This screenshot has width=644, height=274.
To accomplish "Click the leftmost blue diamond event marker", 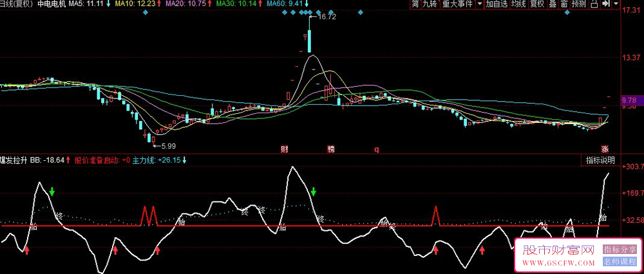I will click(x=145, y=13).
